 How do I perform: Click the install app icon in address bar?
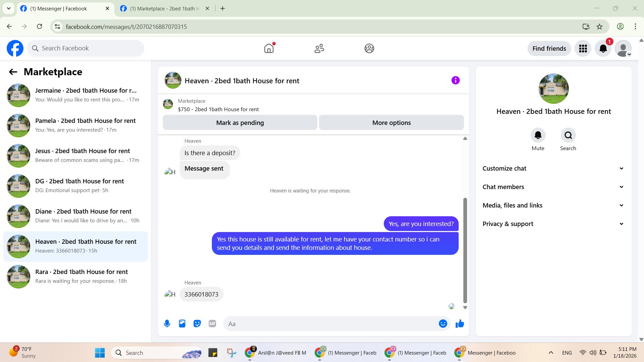tap(586, 27)
